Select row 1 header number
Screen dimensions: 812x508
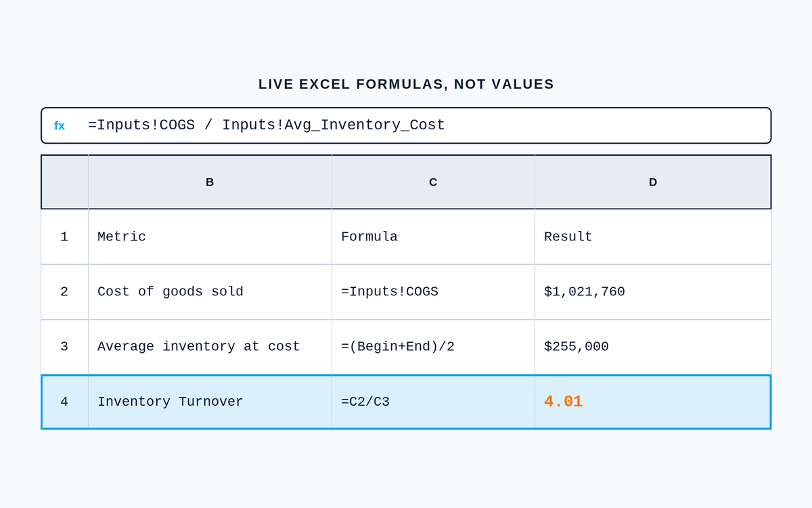coord(64,237)
